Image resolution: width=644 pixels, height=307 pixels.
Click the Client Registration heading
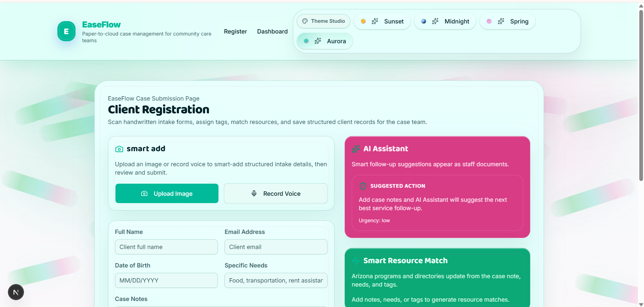pos(158,110)
